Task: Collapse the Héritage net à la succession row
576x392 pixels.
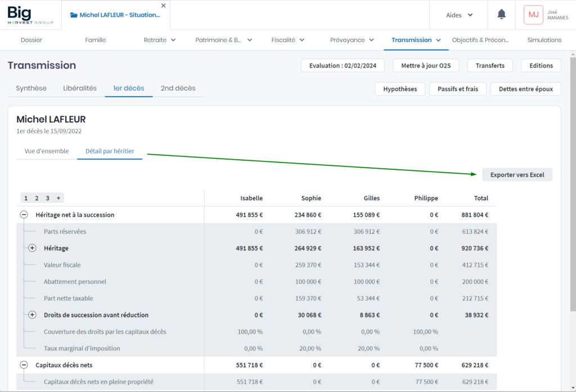Action: point(24,215)
